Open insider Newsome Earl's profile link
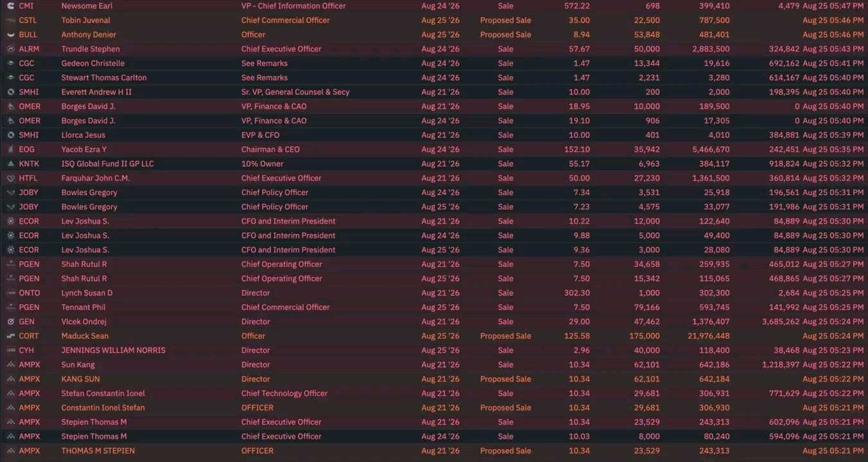The height and width of the screenshot is (462, 868). pyautogui.click(x=87, y=6)
